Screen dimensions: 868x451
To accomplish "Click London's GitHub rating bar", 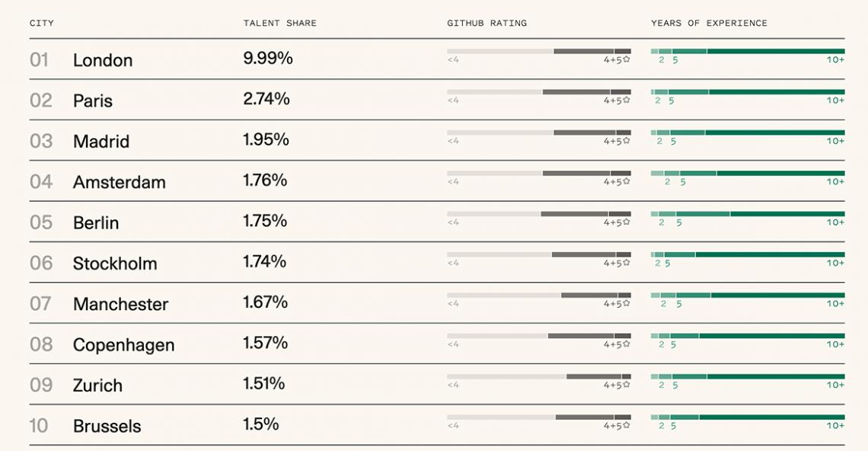I will (x=539, y=51).
